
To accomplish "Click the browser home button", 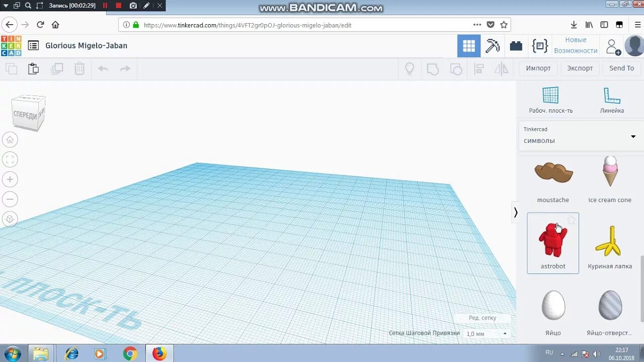I will tap(55, 25).
